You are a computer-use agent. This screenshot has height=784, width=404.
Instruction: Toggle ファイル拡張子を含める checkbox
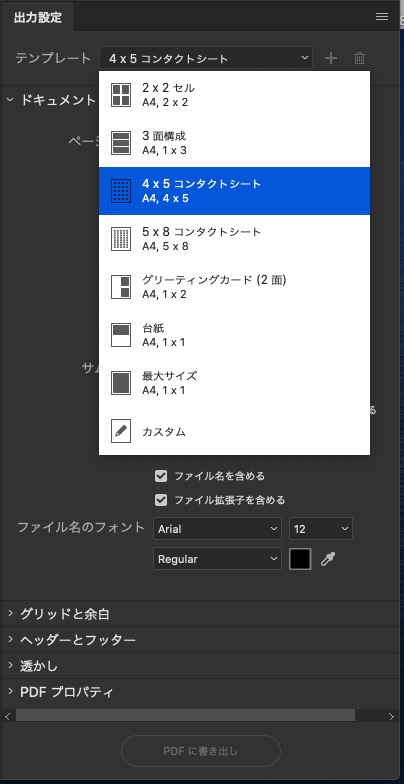pyautogui.click(x=160, y=500)
